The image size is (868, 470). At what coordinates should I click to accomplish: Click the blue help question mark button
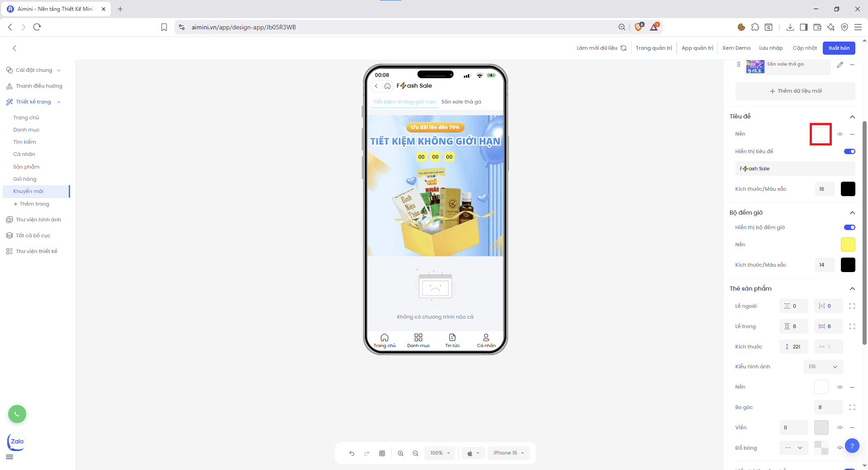tap(852, 446)
